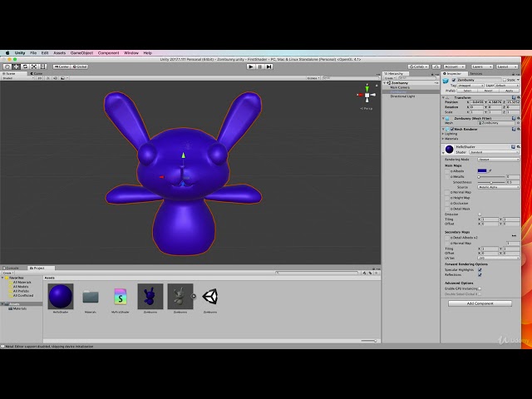Image resolution: width=532 pixels, height=399 pixels.
Task: Open the Help menu
Action: [x=148, y=53]
